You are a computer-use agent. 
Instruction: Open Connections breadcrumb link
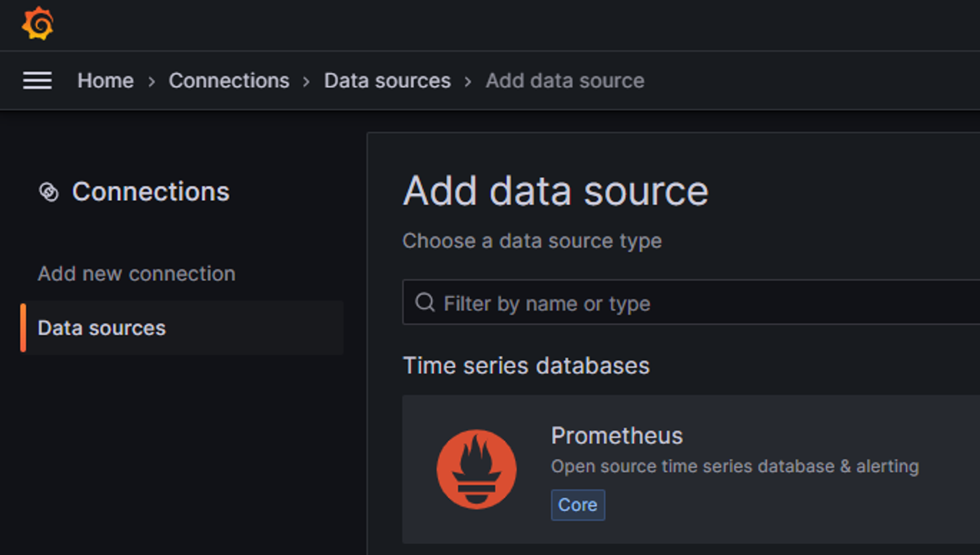(x=229, y=81)
